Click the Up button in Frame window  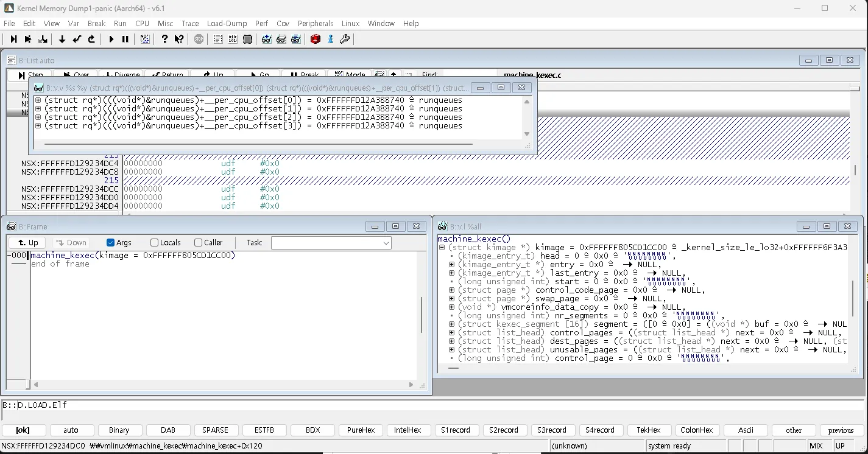[x=28, y=243]
